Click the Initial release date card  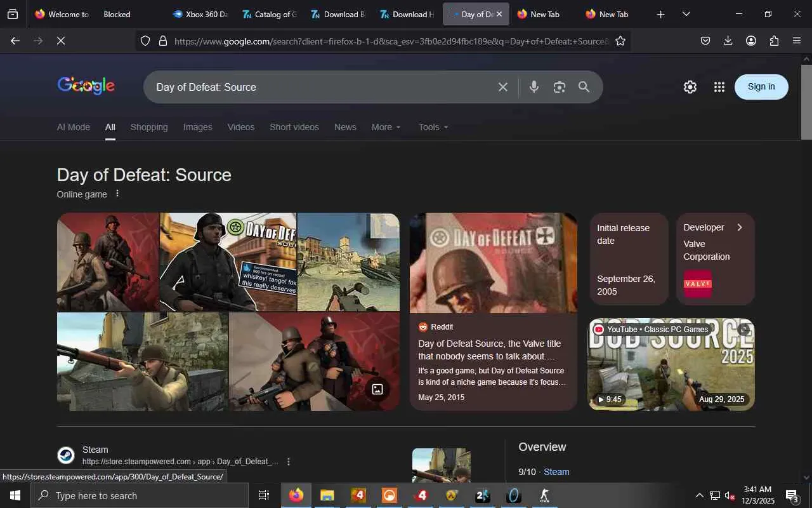[628, 258]
